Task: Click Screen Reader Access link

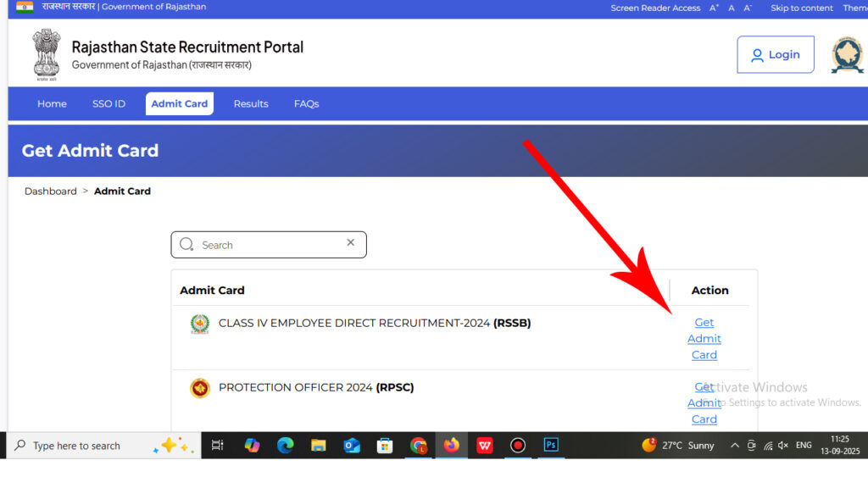Action: coord(655,8)
